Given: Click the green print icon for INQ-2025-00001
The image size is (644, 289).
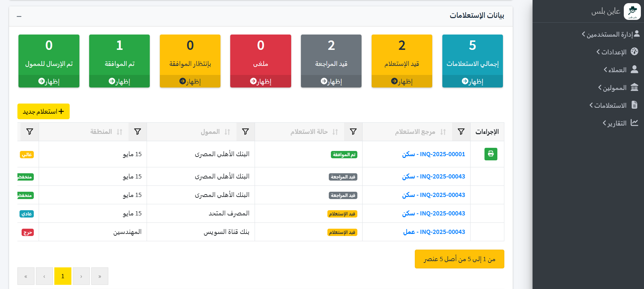Looking at the screenshot, I should 490,154.
